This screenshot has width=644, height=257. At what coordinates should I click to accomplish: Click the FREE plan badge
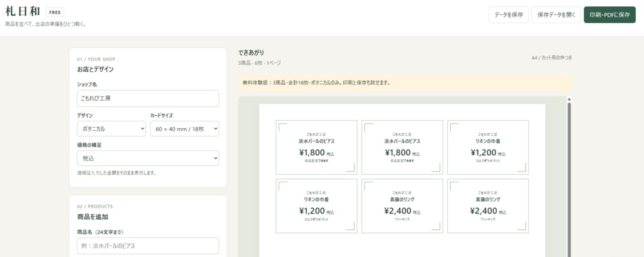pyautogui.click(x=55, y=13)
